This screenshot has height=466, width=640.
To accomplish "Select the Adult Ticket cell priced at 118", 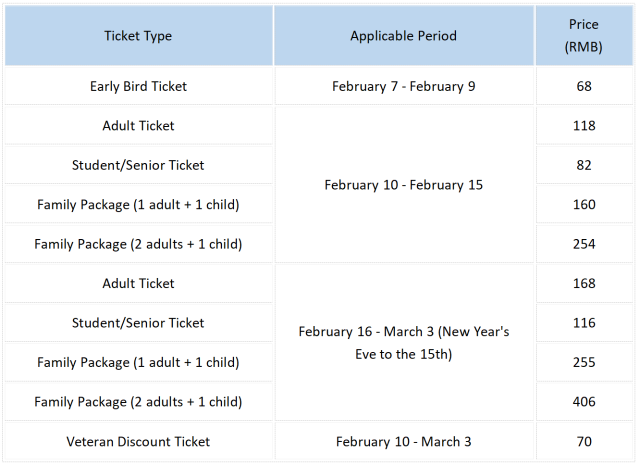I will click(x=138, y=126).
